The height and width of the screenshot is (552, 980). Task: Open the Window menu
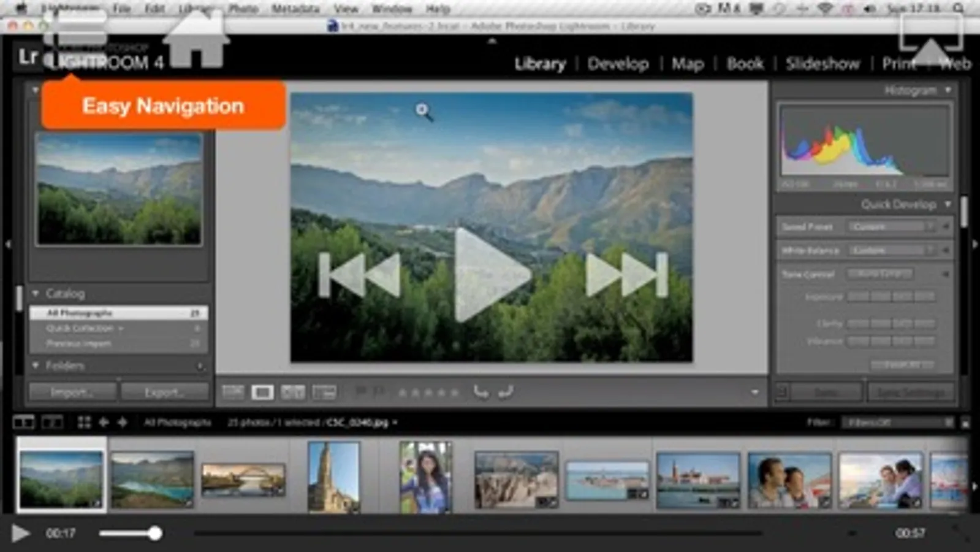click(x=392, y=9)
